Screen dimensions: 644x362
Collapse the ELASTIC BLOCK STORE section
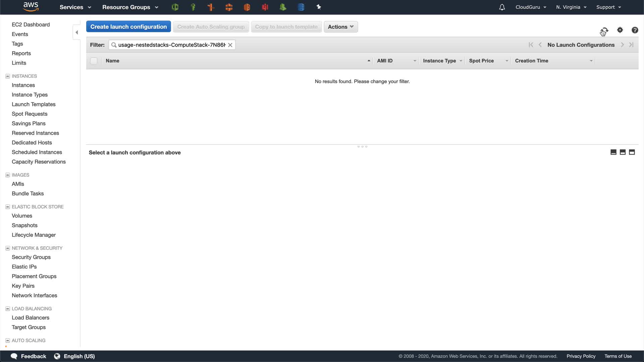point(7,207)
